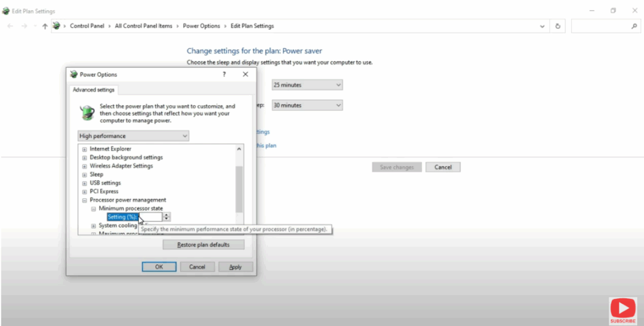This screenshot has height=326, width=644.
Task: Select Internet Explorer tree item text
Action: (111, 149)
